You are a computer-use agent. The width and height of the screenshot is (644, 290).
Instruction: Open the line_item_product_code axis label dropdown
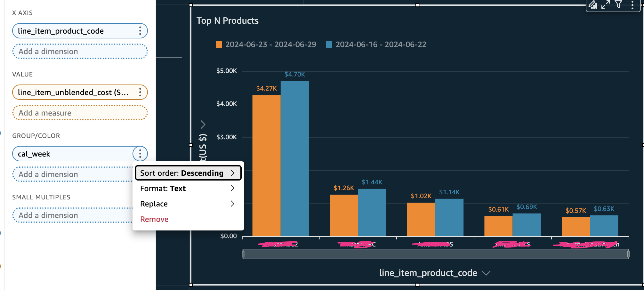click(x=486, y=273)
